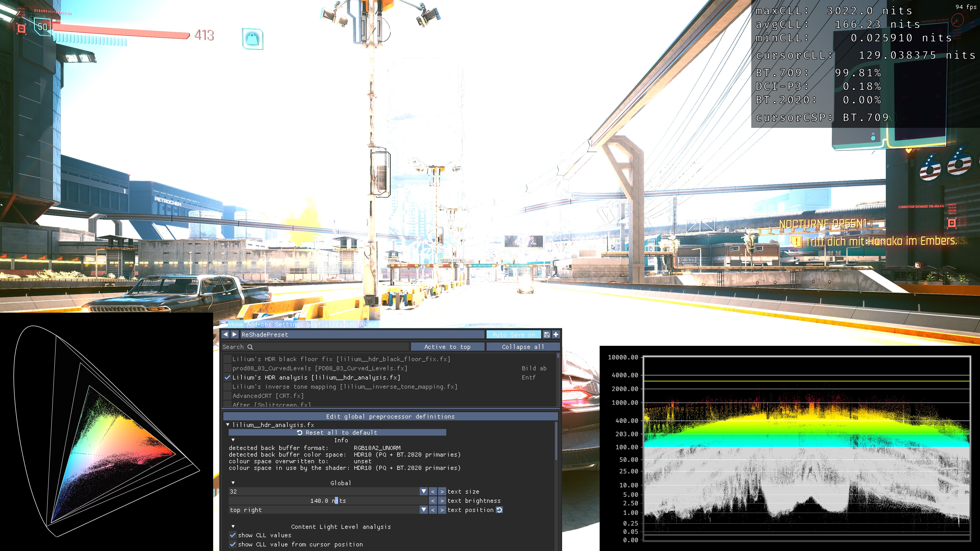Click the ReShadePreset name field
The image size is (980, 551).
coord(362,334)
